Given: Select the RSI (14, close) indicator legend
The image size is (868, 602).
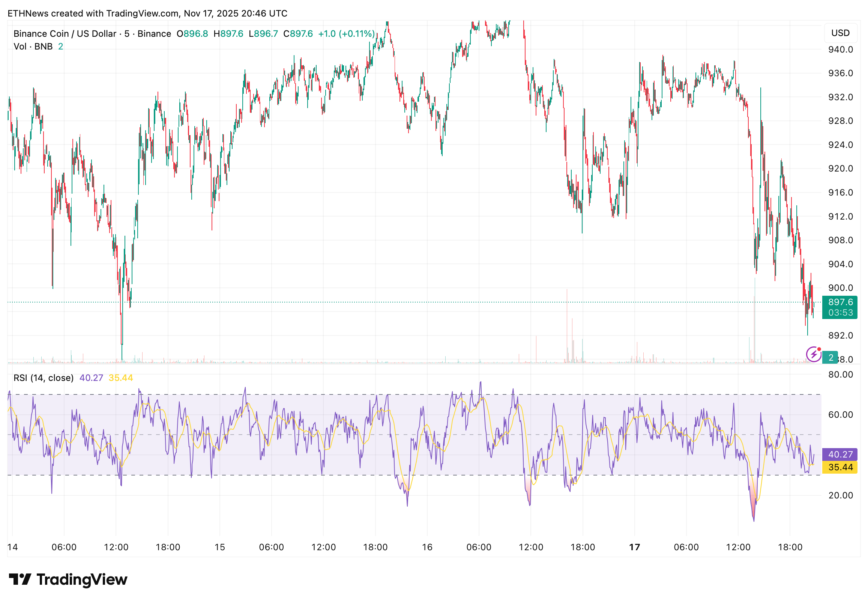Looking at the screenshot, I should click(44, 378).
